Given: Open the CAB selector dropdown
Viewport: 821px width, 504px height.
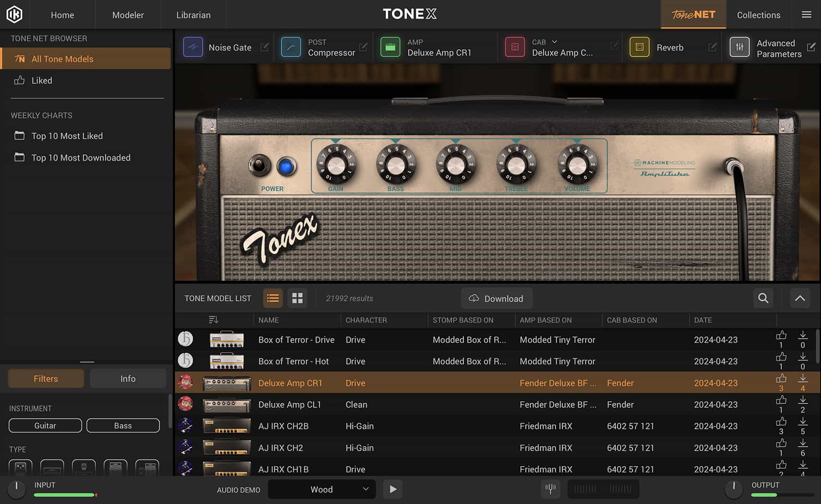Looking at the screenshot, I should tap(555, 42).
